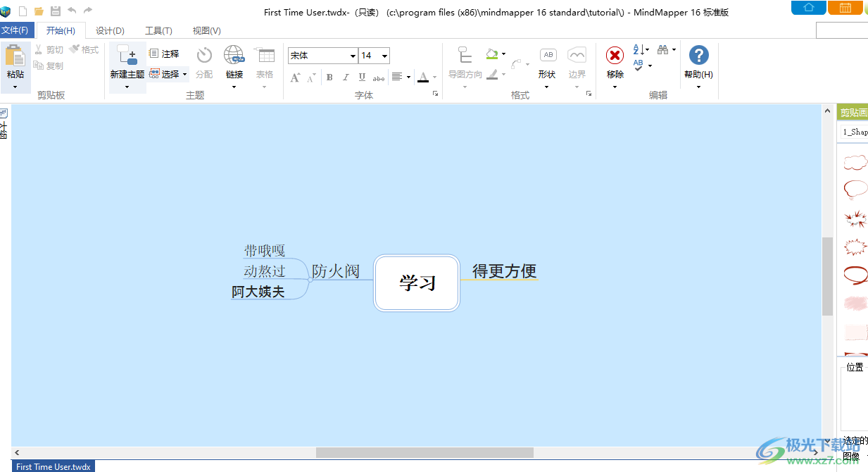Screen dimensions: 868x472
Task: Click the font color A swatch
Action: click(423, 77)
